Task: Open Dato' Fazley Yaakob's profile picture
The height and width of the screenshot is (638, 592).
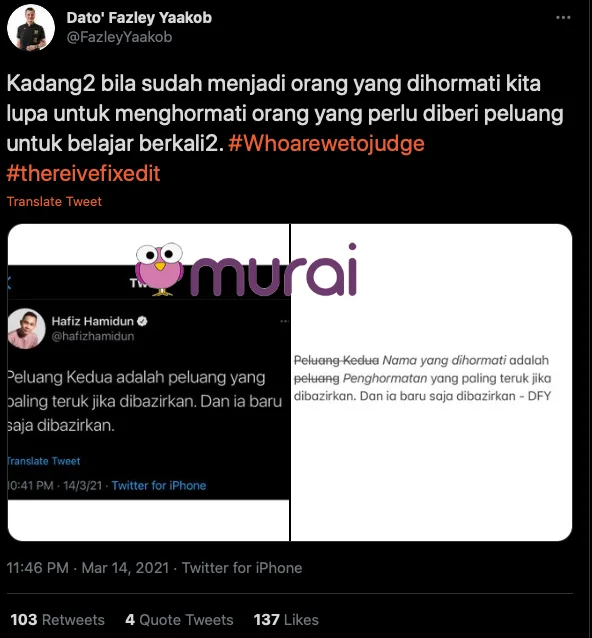Action: pos(31,28)
